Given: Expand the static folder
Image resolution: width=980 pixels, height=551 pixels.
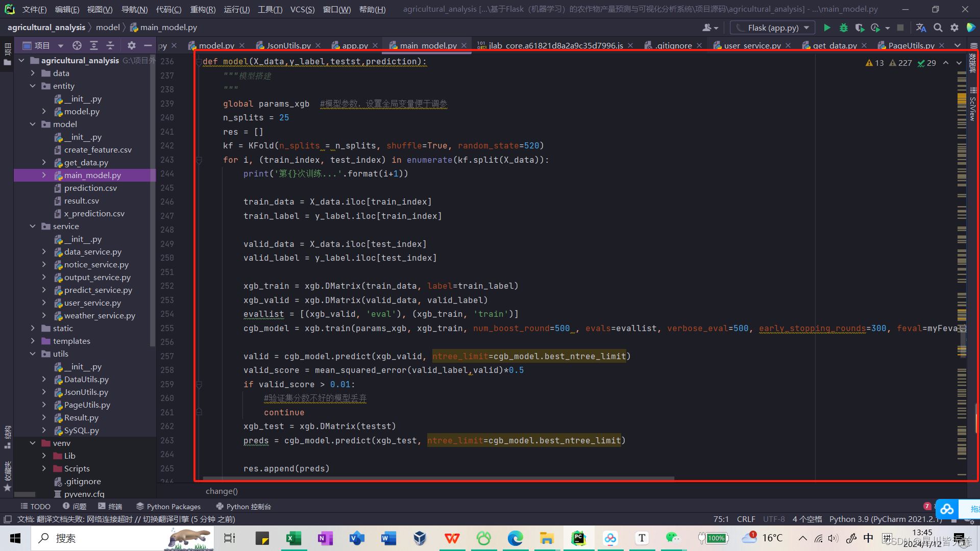Looking at the screenshot, I should [x=33, y=328].
